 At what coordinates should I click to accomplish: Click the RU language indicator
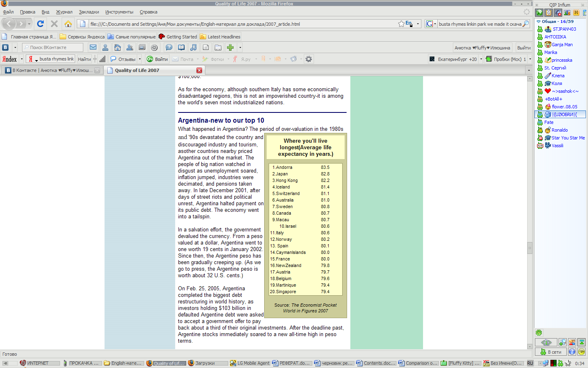[530, 363]
